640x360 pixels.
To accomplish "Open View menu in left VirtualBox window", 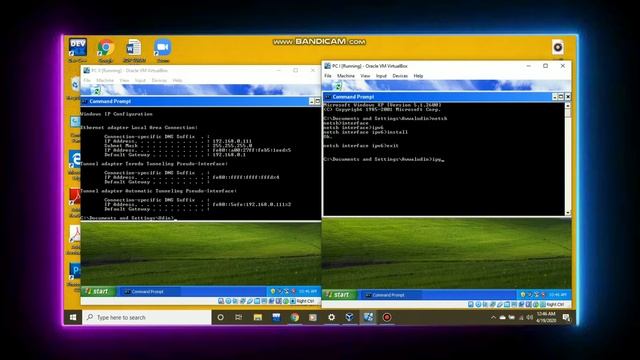I will click(x=124, y=80).
